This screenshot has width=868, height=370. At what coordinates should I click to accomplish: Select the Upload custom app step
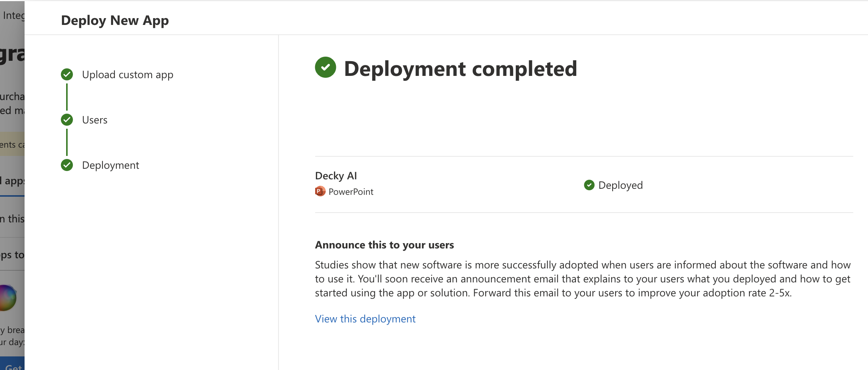[x=128, y=75]
